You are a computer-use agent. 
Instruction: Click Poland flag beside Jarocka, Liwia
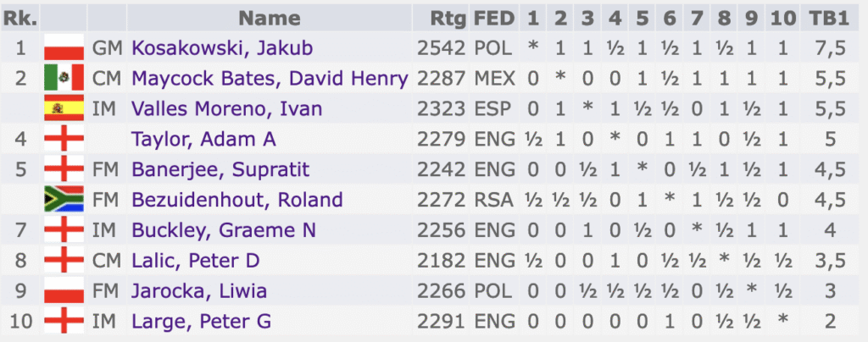[x=64, y=290]
